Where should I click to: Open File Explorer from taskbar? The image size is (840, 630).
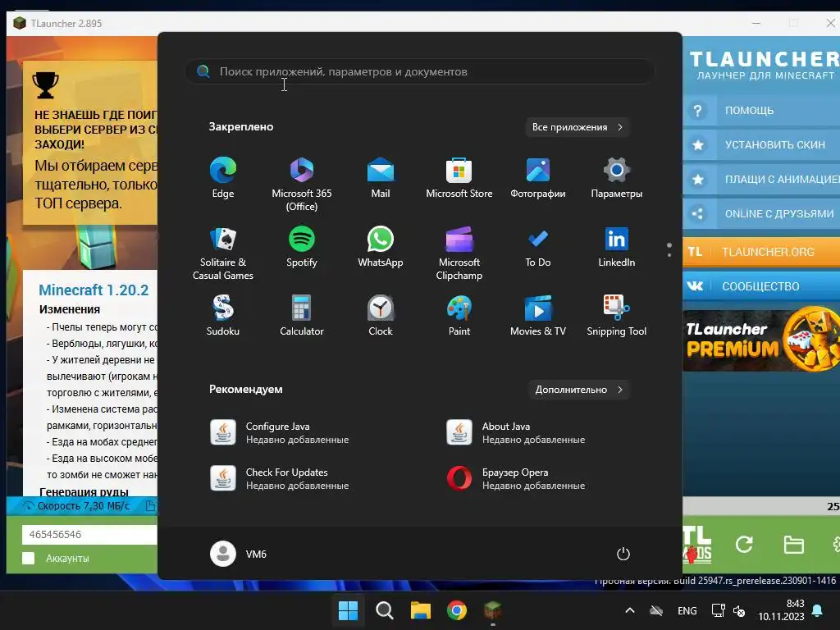pyautogui.click(x=421, y=610)
